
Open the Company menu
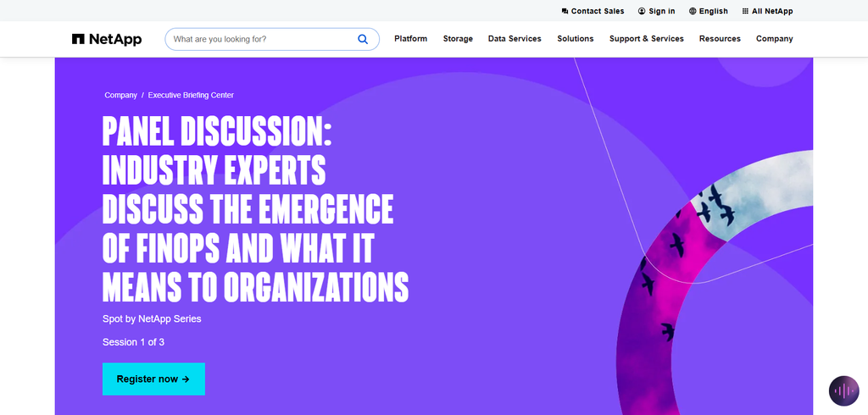775,39
